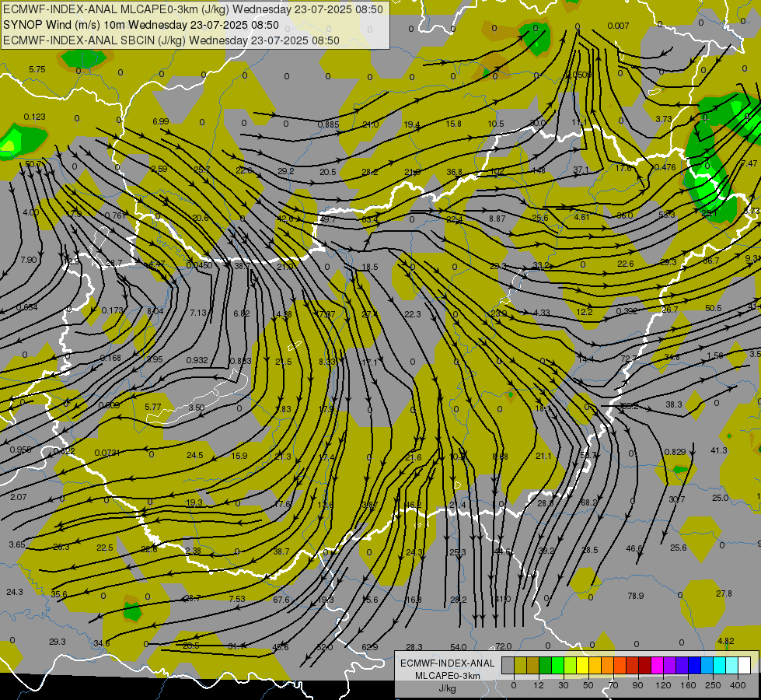This screenshot has width=761, height=700.
Task: Click the map value 7.90
Action: [29, 260]
